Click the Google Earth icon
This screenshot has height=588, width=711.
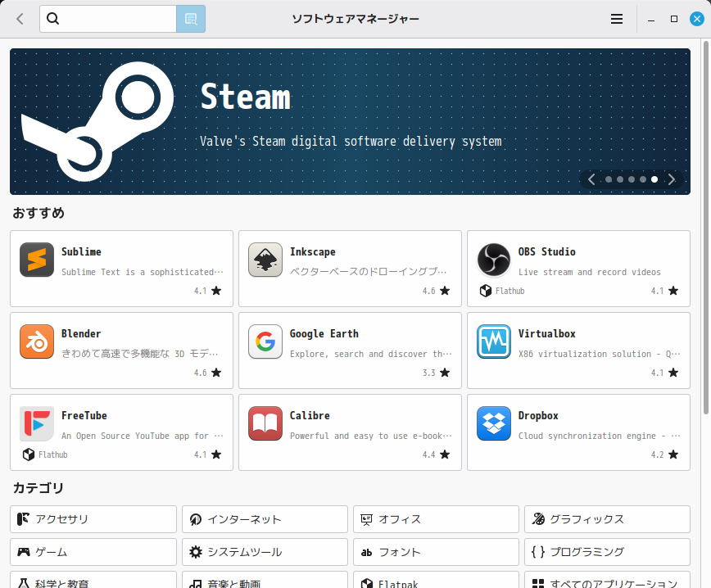tap(265, 341)
